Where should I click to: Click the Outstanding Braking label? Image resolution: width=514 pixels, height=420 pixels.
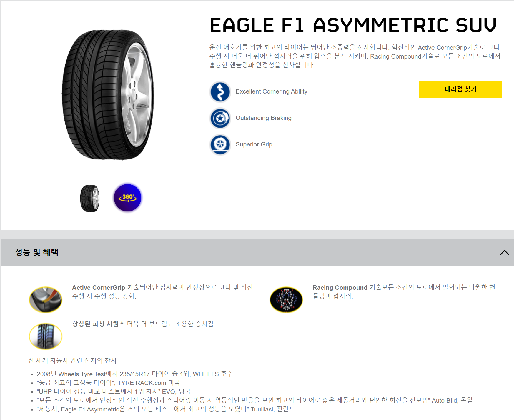coord(263,118)
